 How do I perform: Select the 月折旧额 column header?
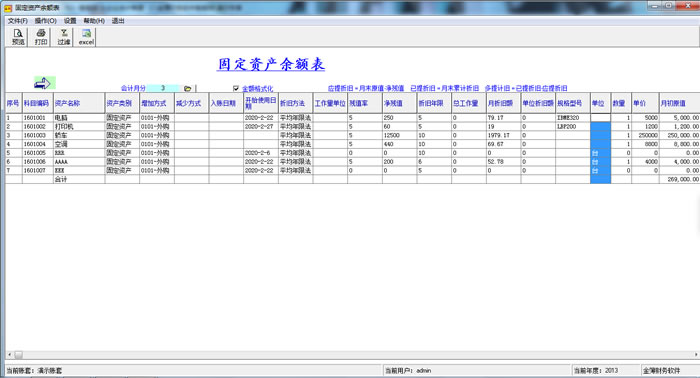click(x=503, y=103)
